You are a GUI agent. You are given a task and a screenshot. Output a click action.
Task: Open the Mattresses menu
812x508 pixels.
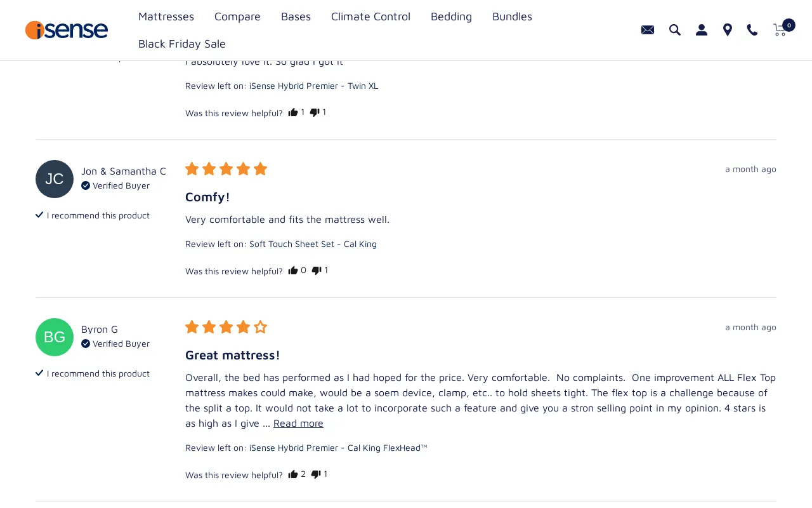[166, 17]
